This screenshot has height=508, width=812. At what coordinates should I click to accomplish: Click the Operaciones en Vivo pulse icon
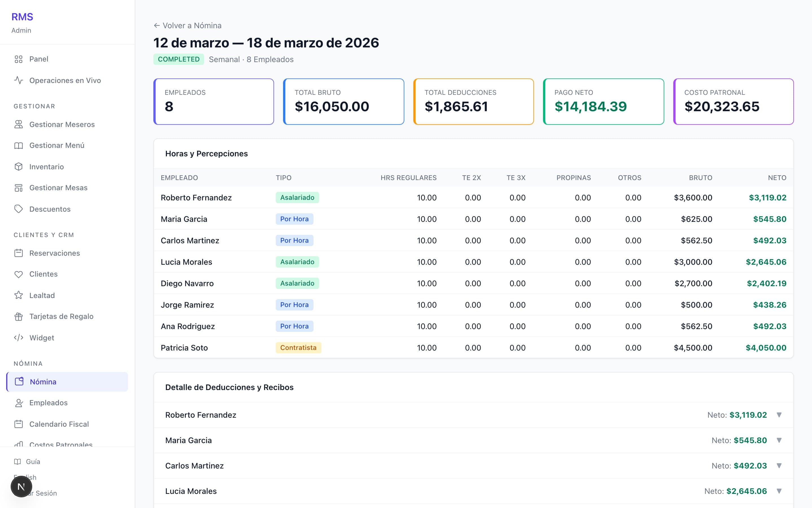18,80
